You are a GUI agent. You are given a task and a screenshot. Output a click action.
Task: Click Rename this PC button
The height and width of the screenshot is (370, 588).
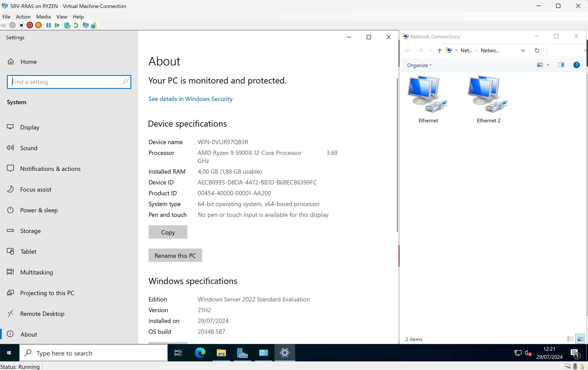(175, 255)
